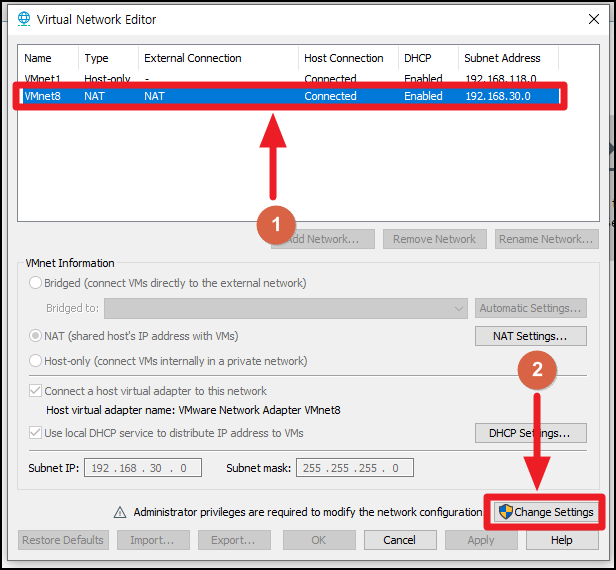Click the Virtual Network Editor globe icon
Viewport: 616px width, 570px height.
click(x=24, y=19)
